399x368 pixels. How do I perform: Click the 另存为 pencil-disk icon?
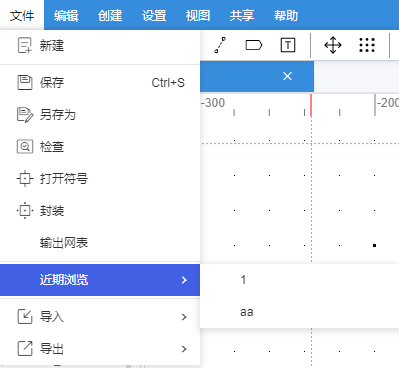coord(25,115)
